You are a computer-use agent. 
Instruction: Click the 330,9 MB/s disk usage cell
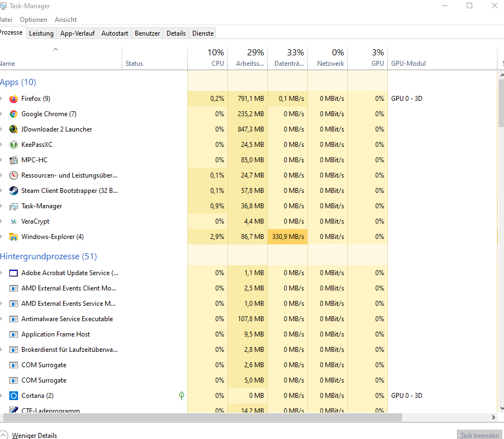[x=288, y=237]
